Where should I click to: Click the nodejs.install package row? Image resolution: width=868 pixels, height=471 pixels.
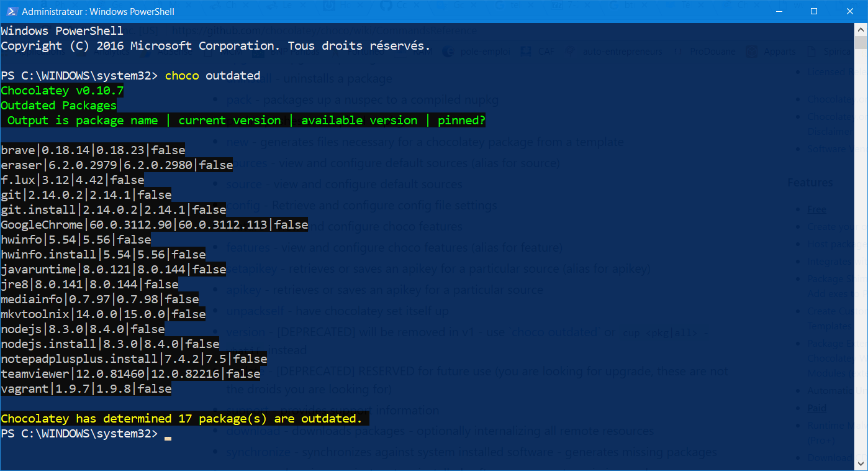click(110, 344)
